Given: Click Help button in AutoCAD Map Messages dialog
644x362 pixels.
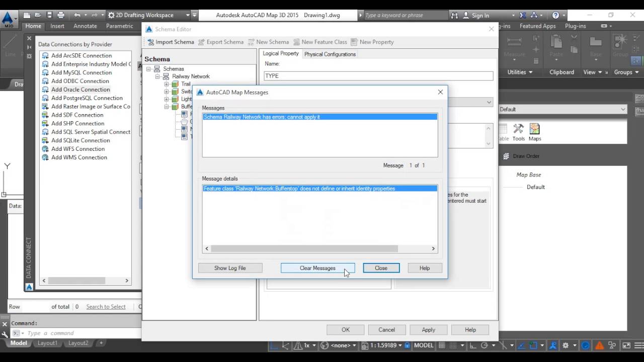Looking at the screenshot, I should tap(425, 268).
